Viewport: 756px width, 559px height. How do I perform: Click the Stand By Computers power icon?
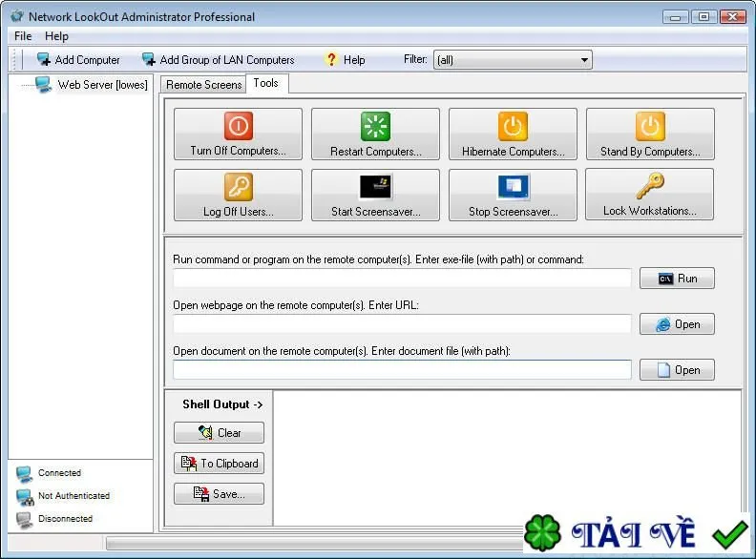(650, 126)
